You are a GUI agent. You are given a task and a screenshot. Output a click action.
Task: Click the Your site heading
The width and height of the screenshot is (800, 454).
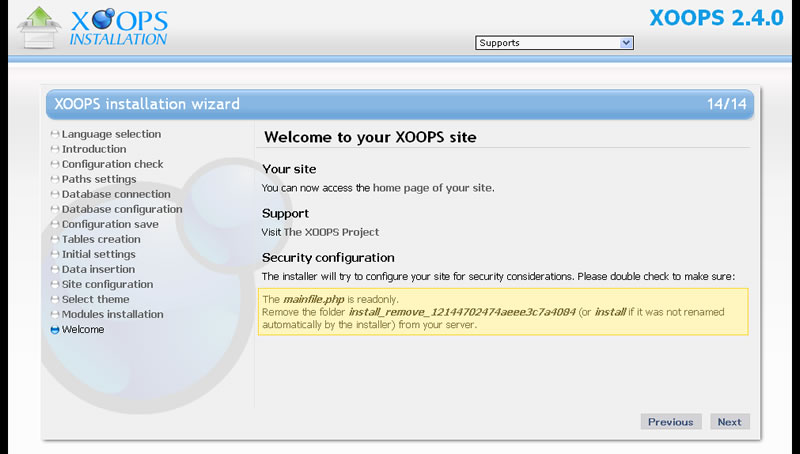click(x=289, y=169)
